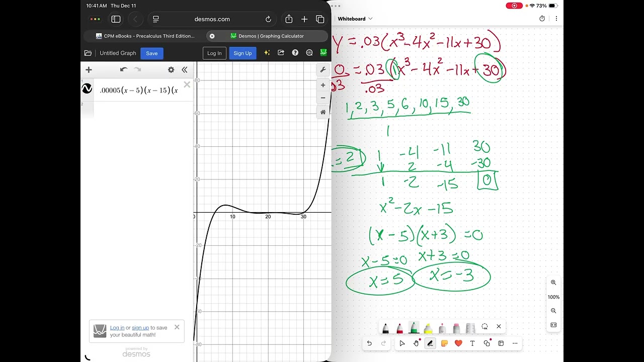Image resolution: width=644 pixels, height=362 pixels.
Task: Open a new Safari tab with plus
Action: click(304, 19)
